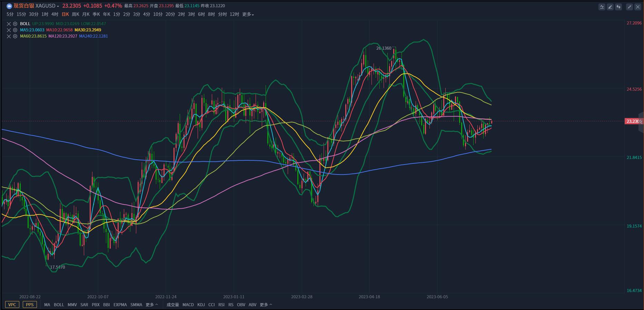The height and width of the screenshot is (310, 644).
Task: Switch to 月K monthly candles
Action: [86, 14]
